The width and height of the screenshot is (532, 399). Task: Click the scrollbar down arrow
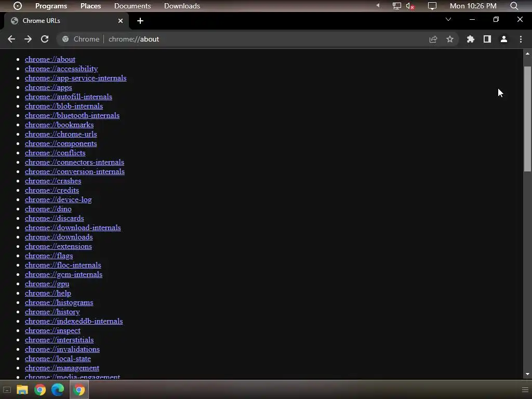527,374
